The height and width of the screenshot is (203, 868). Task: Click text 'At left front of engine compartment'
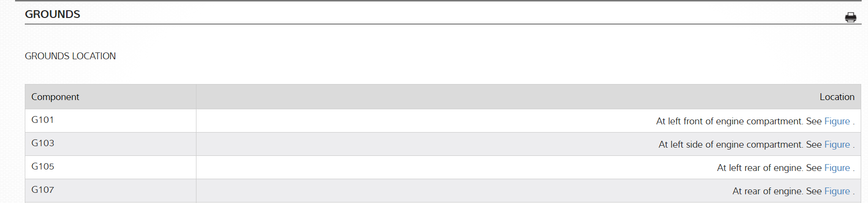click(x=728, y=121)
